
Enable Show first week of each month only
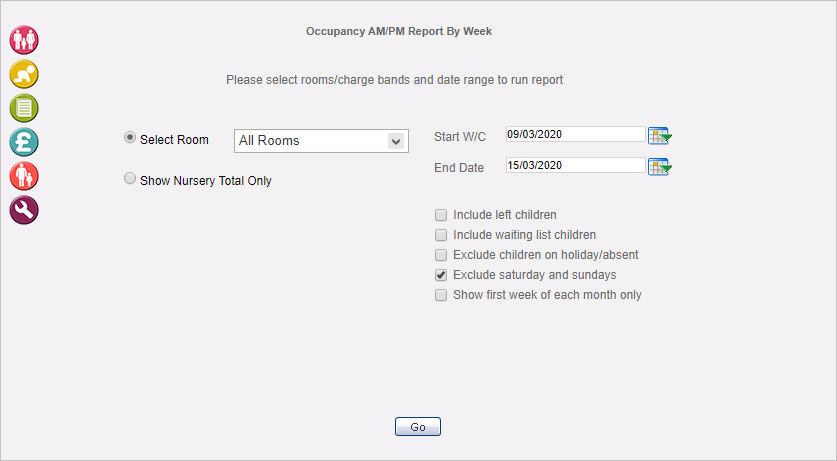coord(441,295)
